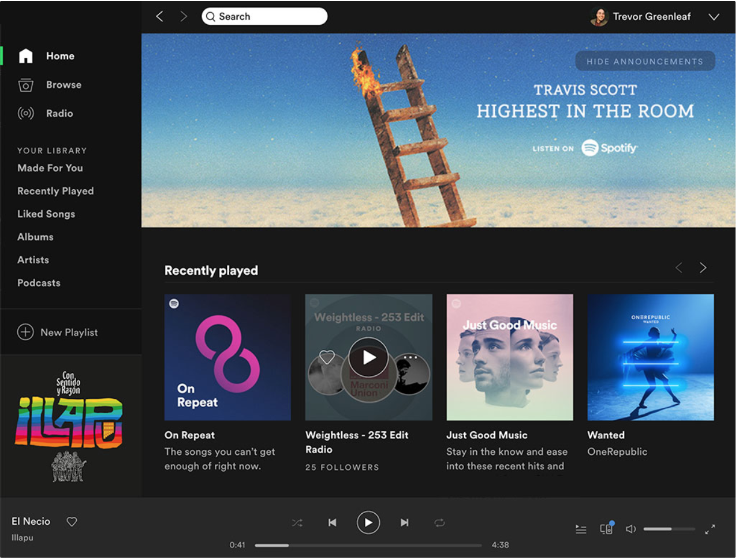Open the On Repeat playlist title
This screenshot has width=739, height=560.
pyautogui.click(x=189, y=435)
